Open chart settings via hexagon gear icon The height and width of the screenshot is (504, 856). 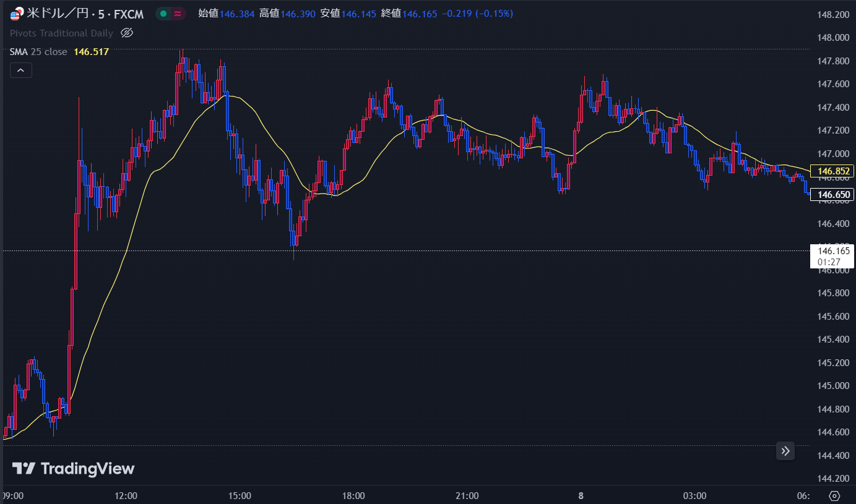(x=834, y=496)
